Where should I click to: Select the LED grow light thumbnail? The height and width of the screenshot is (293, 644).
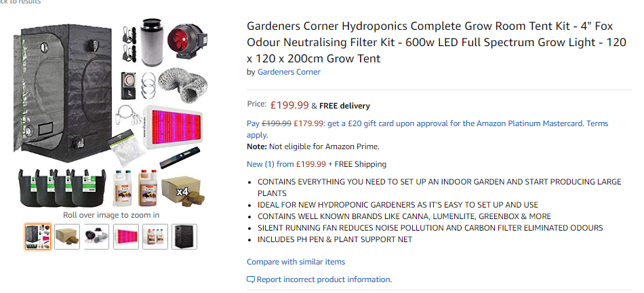(125, 237)
